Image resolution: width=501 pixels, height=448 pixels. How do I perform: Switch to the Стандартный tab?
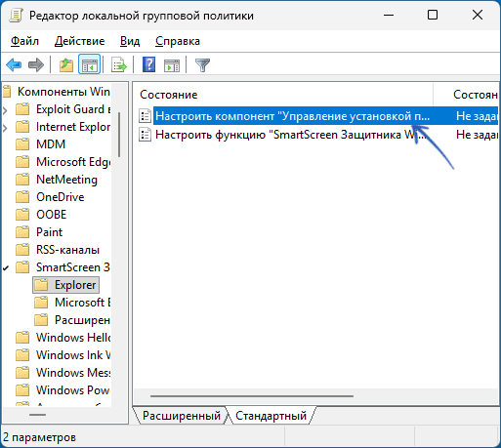click(271, 416)
